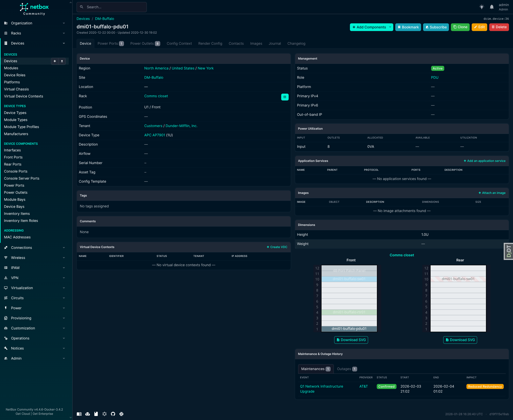Switch to the Power Outlets tab
Image resolution: width=513 pixels, height=420 pixels.
click(x=142, y=43)
